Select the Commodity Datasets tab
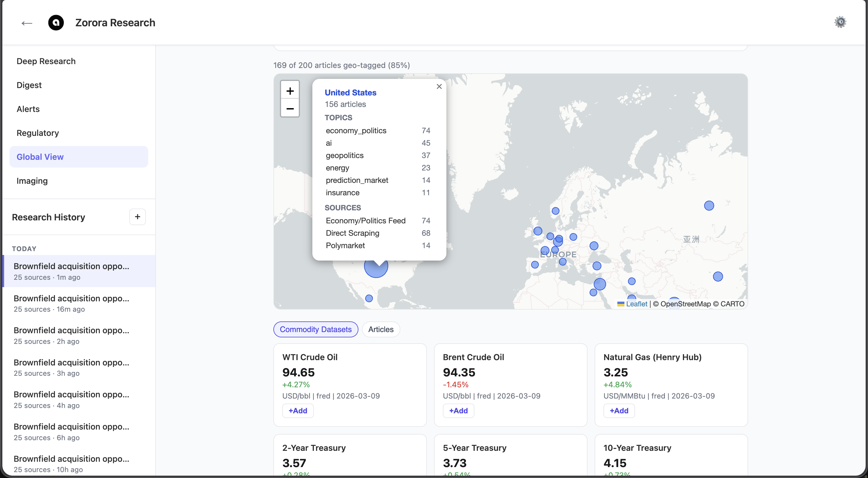868x478 pixels. click(315, 329)
